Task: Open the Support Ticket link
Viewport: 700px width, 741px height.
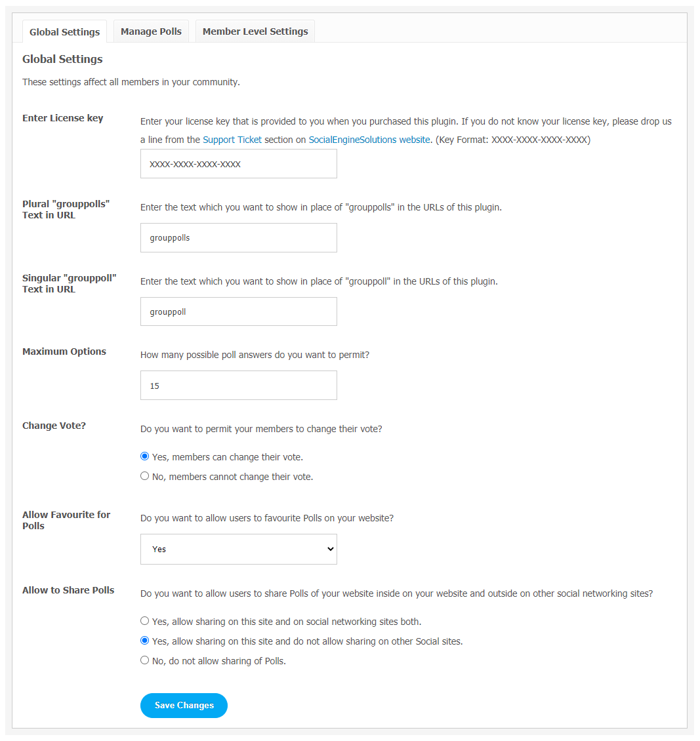Action: point(232,140)
